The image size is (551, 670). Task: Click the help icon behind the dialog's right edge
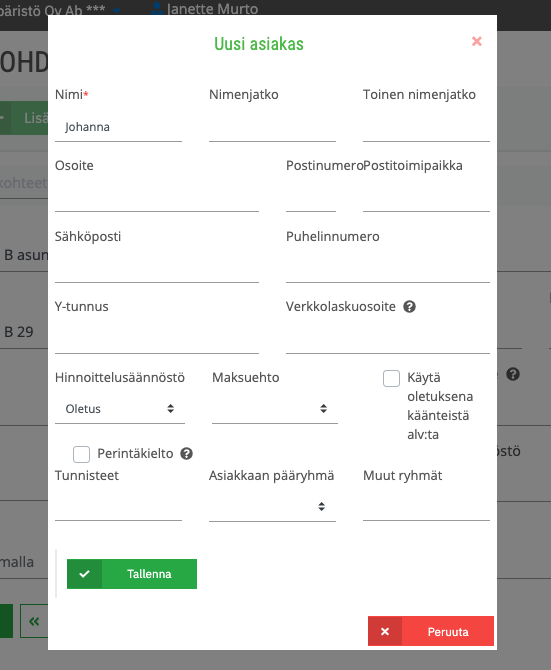pyautogui.click(x=513, y=374)
